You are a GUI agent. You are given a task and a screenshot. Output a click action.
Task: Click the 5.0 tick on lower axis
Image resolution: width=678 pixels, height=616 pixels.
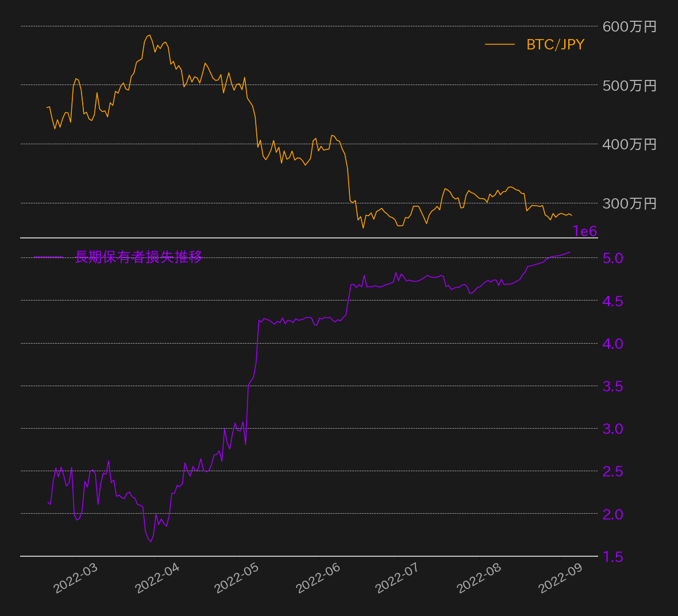tap(612, 258)
